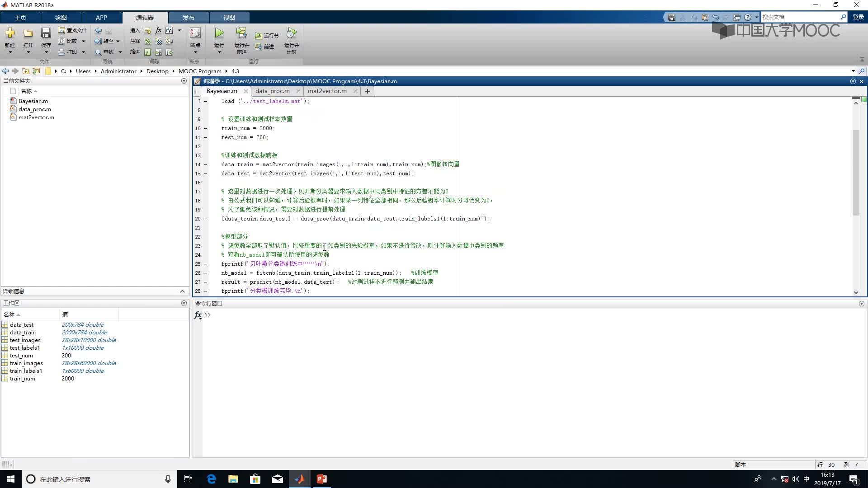Image resolution: width=868 pixels, height=488 pixels.
Task: Click the 保存 (Save) floppy icon
Action: 46,33
